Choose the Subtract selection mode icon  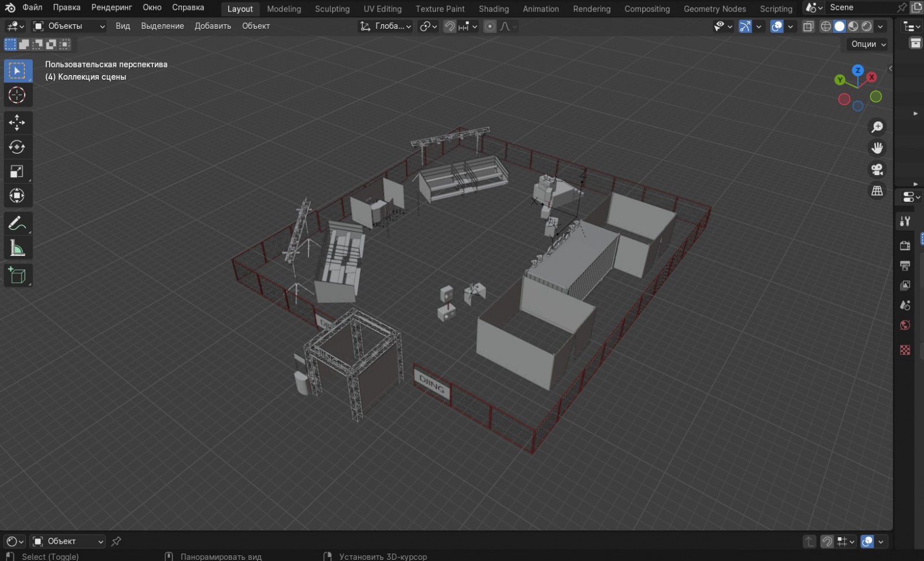coord(38,44)
